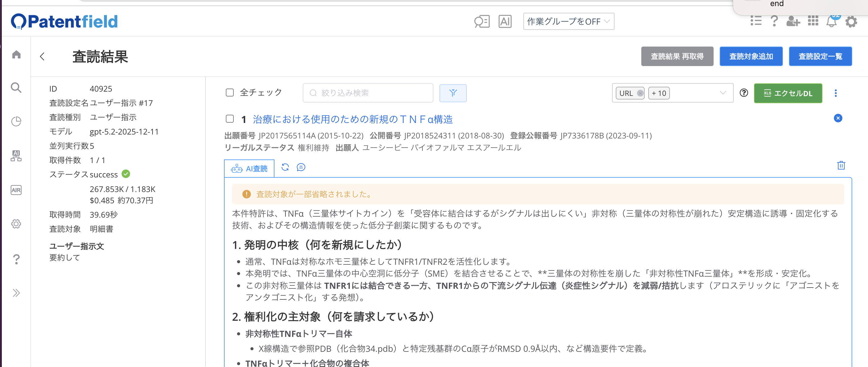The image size is (868, 367).
Task: Open the notifications bell icon
Action: (x=831, y=22)
